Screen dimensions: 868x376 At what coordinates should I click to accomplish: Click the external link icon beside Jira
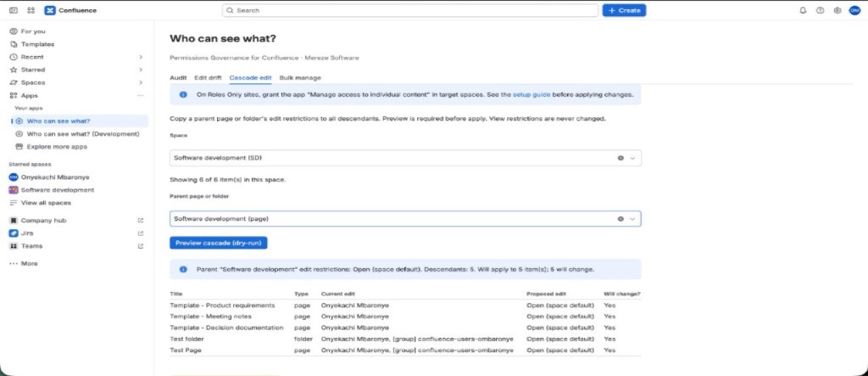(x=141, y=233)
